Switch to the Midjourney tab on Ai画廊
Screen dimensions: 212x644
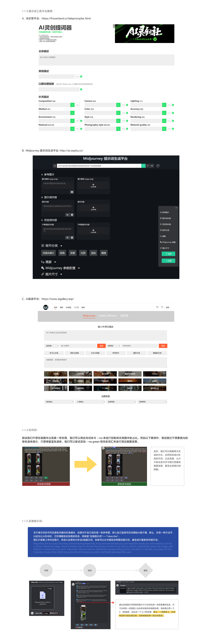point(89,316)
